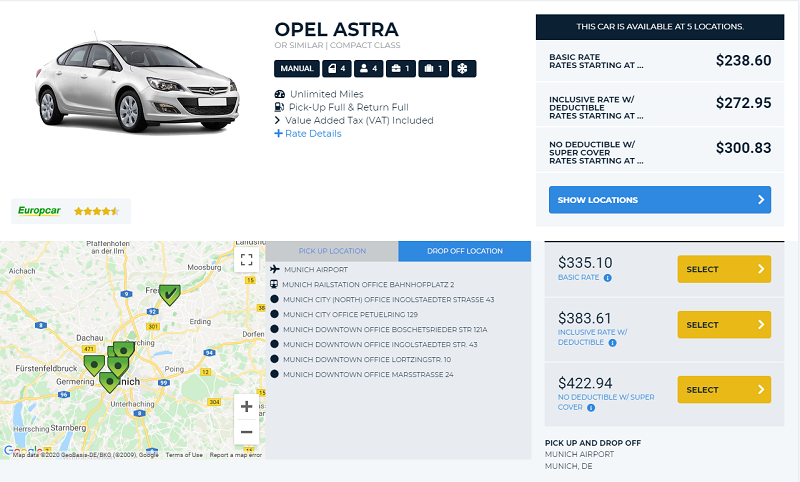Open Show Locations panel

pos(660,200)
